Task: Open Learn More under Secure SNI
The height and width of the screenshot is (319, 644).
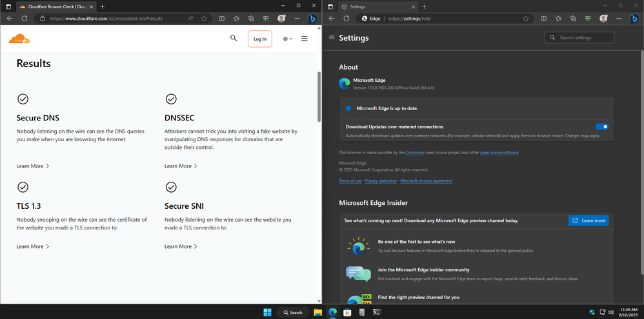Action: [181, 246]
